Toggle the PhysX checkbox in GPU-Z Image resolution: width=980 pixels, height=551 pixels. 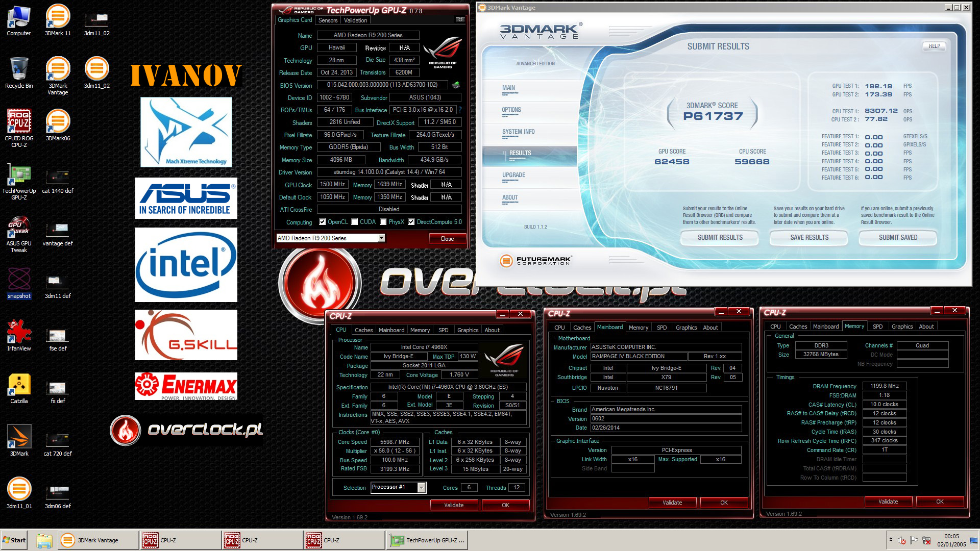pos(383,222)
